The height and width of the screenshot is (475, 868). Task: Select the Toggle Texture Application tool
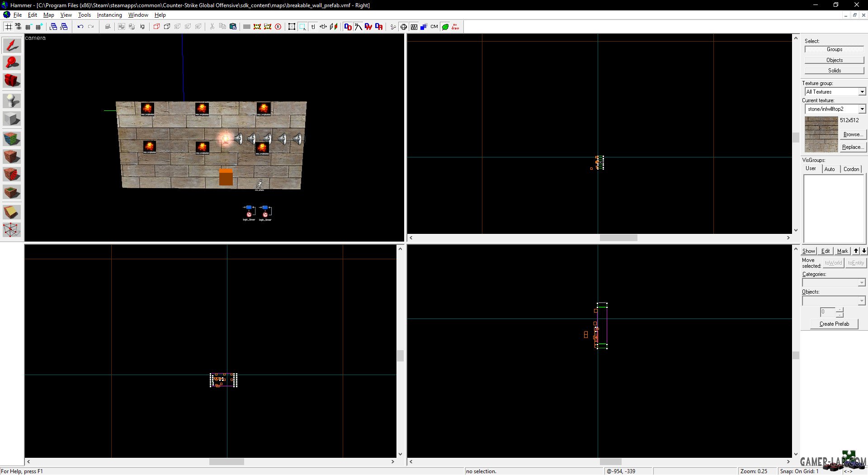click(12, 138)
